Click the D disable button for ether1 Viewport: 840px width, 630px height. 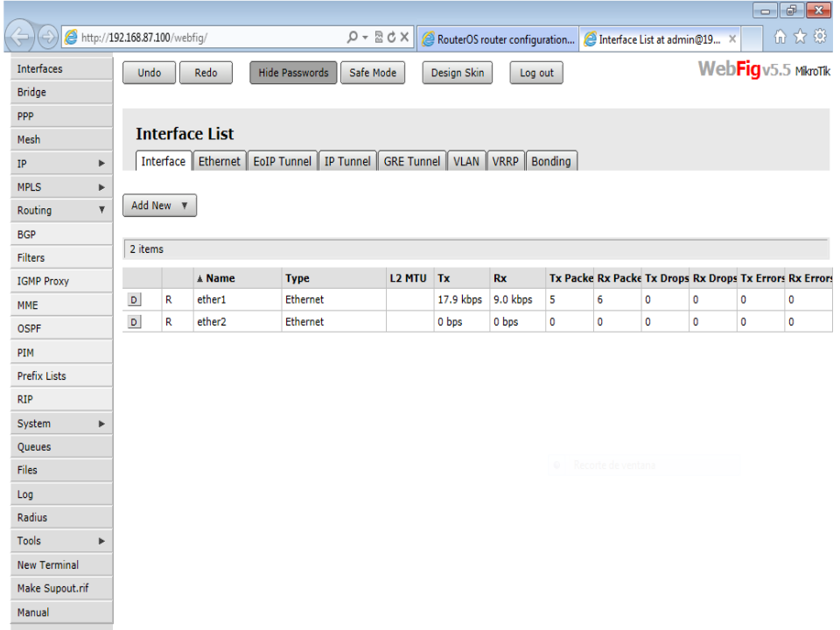point(136,300)
